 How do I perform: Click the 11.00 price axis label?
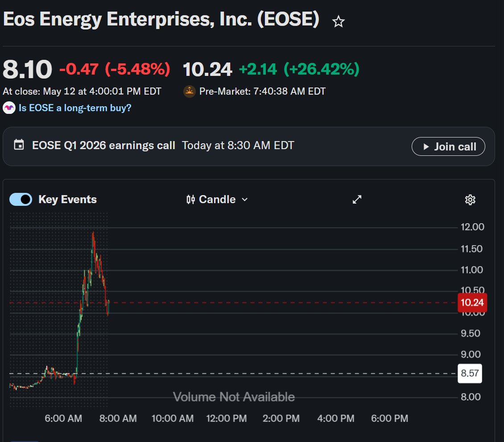[472, 270]
